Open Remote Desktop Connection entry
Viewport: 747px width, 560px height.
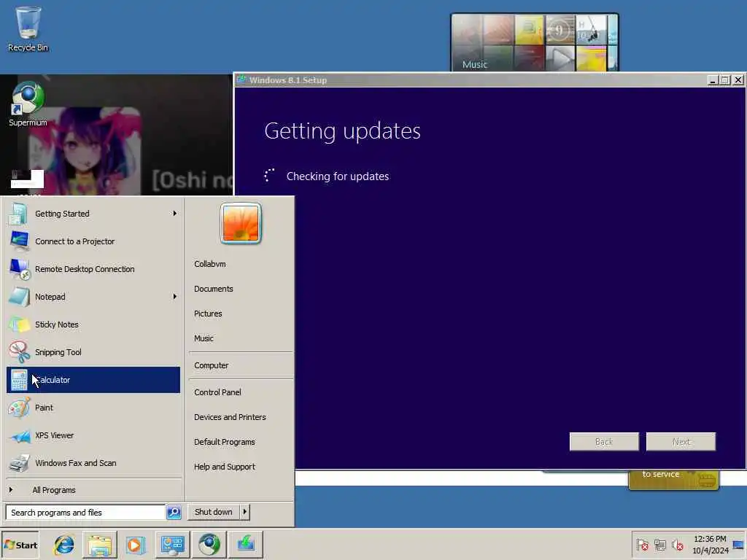(93, 269)
